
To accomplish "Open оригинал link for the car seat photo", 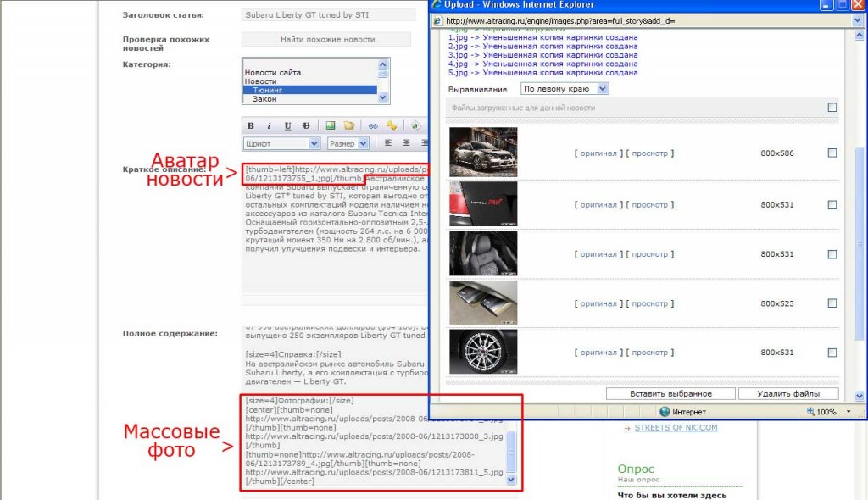I will 598,254.
